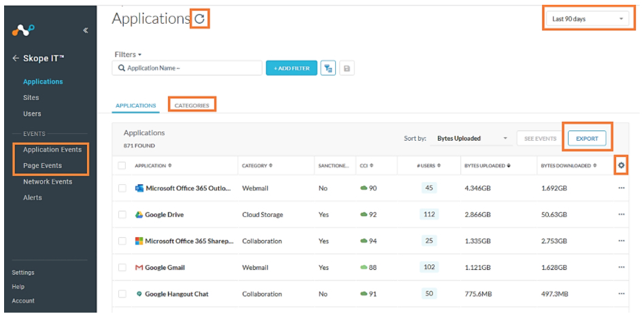Open Account in the sidebar

(x=23, y=300)
